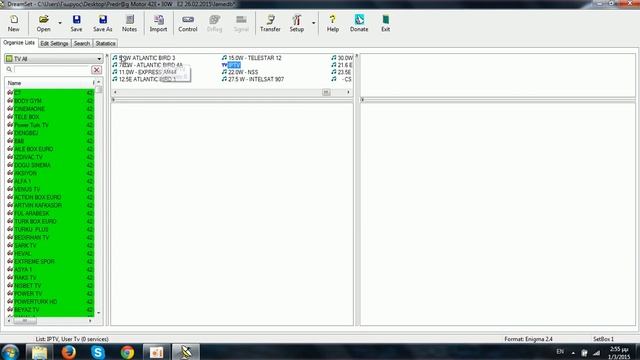This screenshot has height=360, width=640.
Task: Choose Save As in the toolbar
Action: point(102,23)
